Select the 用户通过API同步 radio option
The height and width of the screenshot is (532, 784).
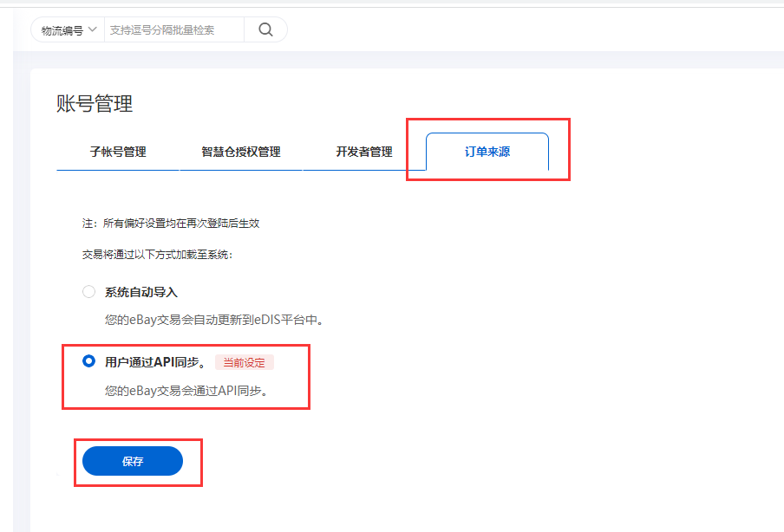[89, 361]
